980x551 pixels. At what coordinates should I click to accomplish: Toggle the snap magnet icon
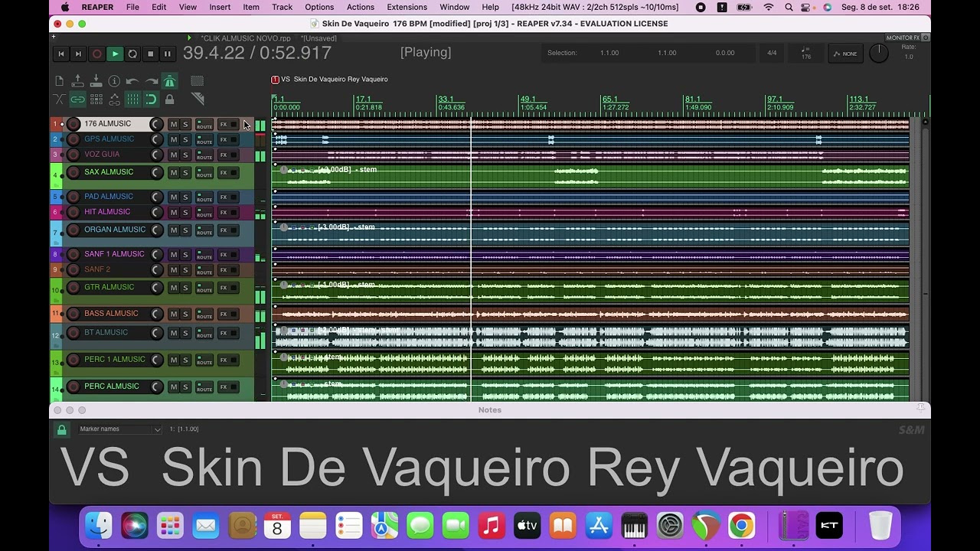point(152,99)
